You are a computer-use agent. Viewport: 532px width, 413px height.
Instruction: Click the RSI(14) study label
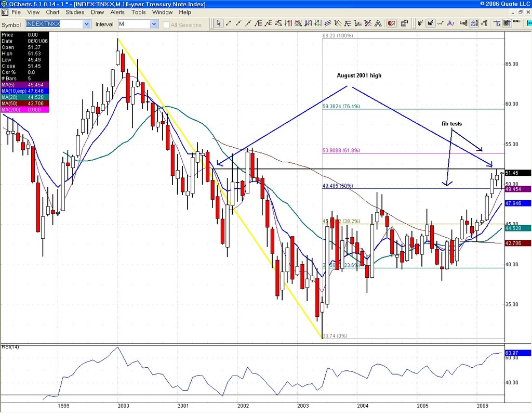coord(10,347)
